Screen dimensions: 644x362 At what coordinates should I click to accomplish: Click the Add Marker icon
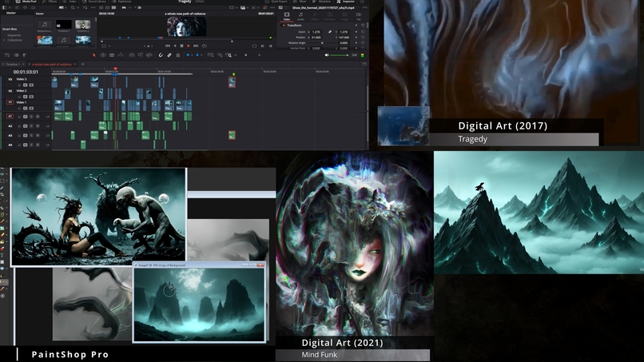click(197, 55)
